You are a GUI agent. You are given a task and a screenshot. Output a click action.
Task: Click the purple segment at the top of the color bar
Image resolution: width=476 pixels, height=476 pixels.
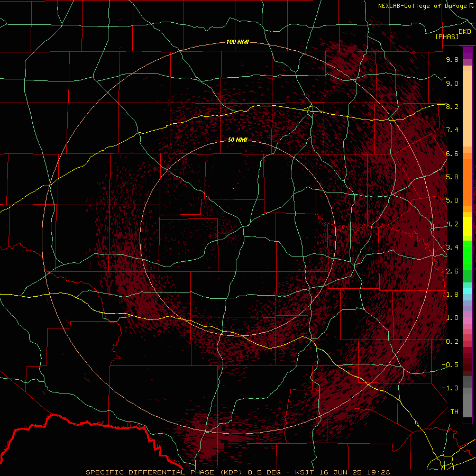pyautogui.click(x=467, y=53)
